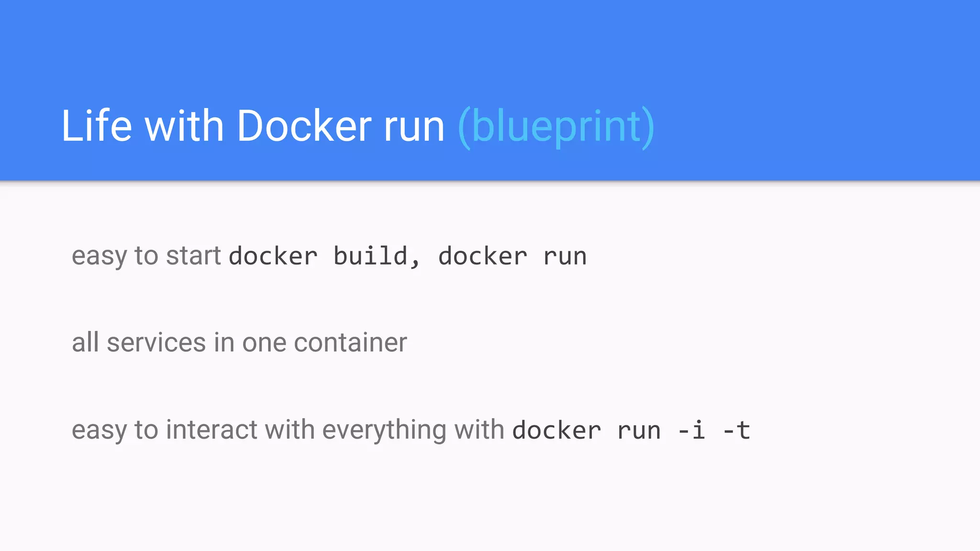Image resolution: width=980 pixels, height=551 pixels.
Task: Click the word "Docker" in the slide title
Action: (x=304, y=126)
